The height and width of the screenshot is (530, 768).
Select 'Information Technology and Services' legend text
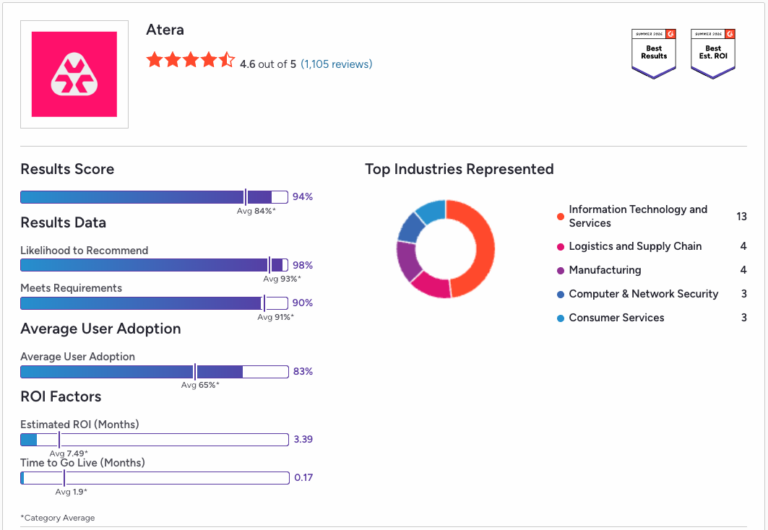coord(638,216)
